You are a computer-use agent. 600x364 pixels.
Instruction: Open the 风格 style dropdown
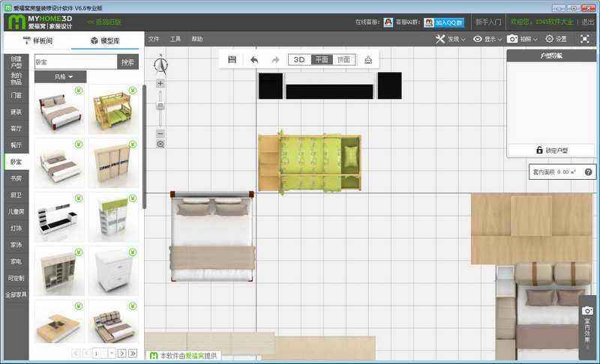tap(61, 77)
